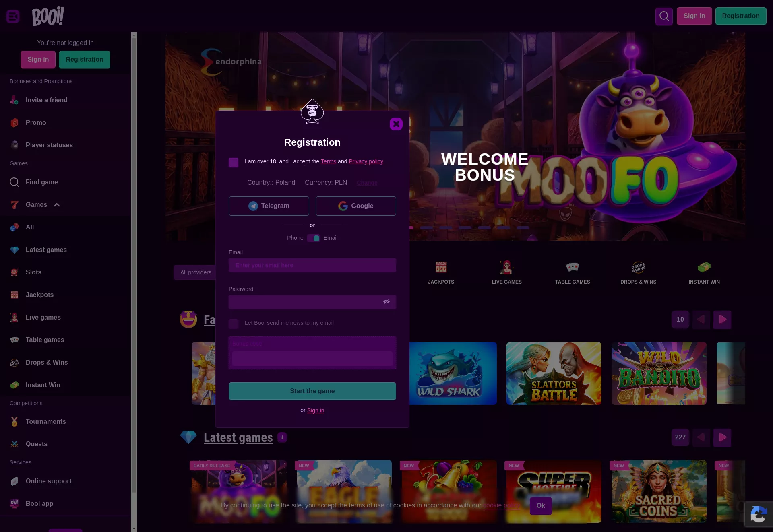The height and width of the screenshot is (532, 773).
Task: Open the Terms link
Action: pyautogui.click(x=329, y=161)
